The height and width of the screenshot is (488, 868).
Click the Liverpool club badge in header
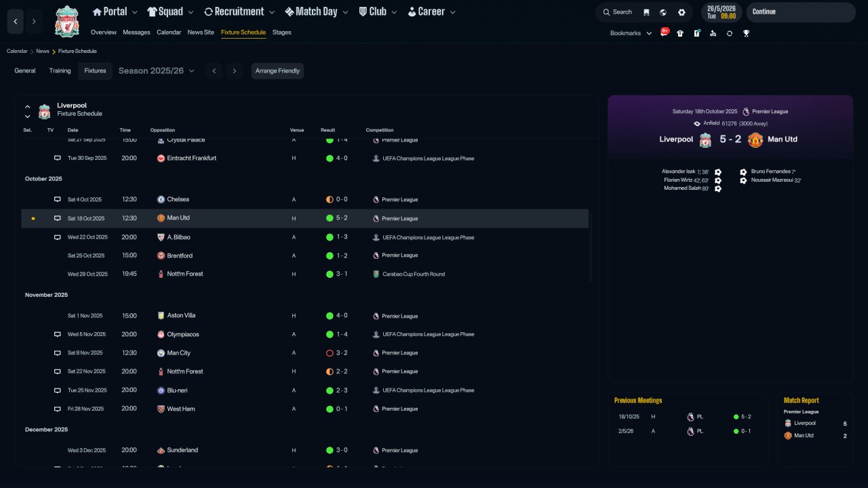coord(67,22)
